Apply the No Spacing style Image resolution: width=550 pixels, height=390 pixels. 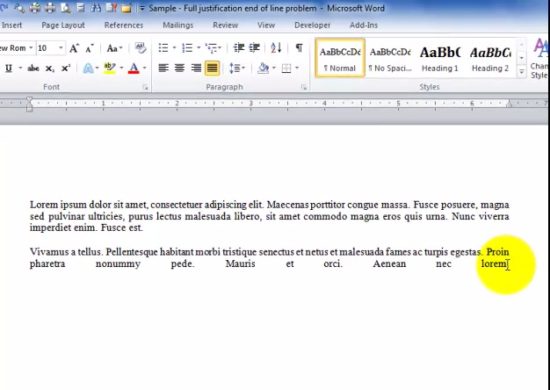pyautogui.click(x=390, y=58)
